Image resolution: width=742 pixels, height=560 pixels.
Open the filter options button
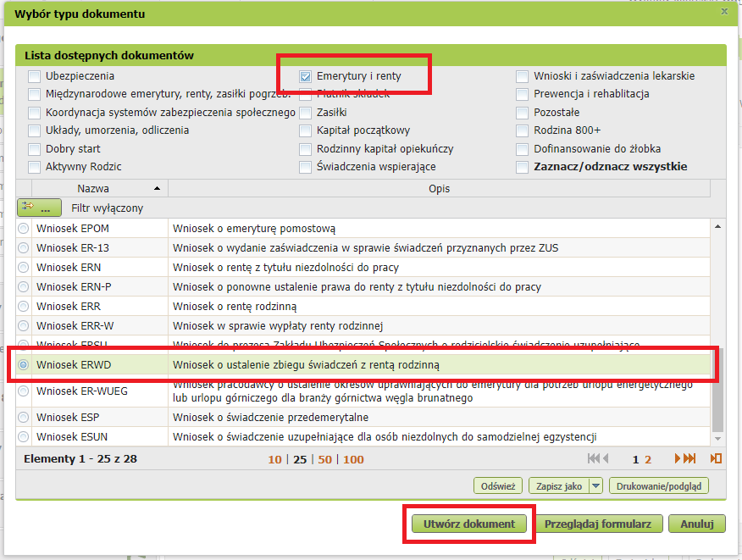(x=39, y=208)
